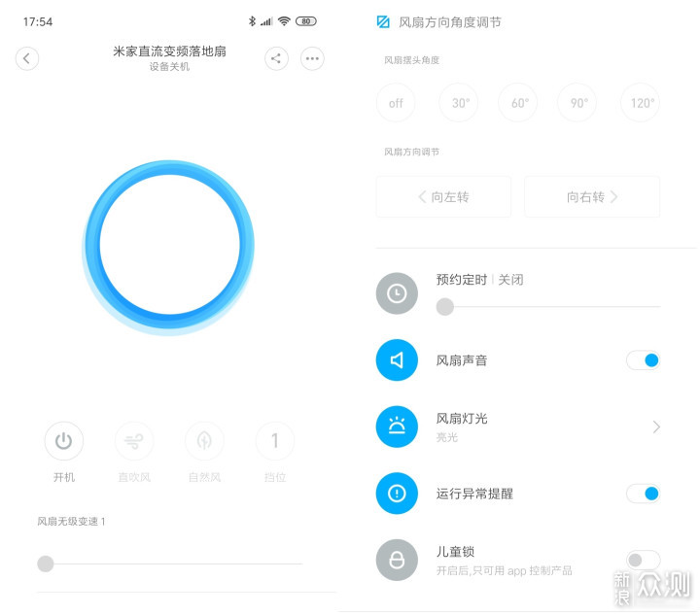Tap the 开启后,只可用 app 控制产品 description
The width and height of the screenshot is (700, 615).
coord(504,571)
